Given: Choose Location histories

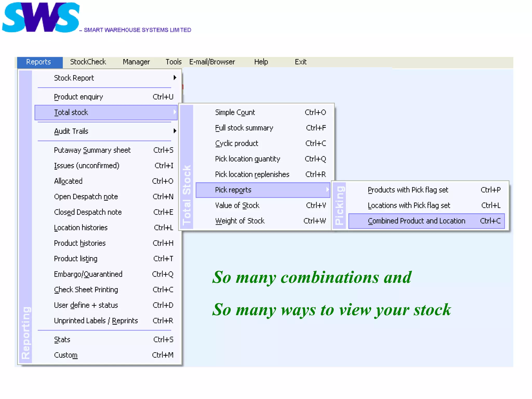Looking at the screenshot, I should click(x=106, y=228).
